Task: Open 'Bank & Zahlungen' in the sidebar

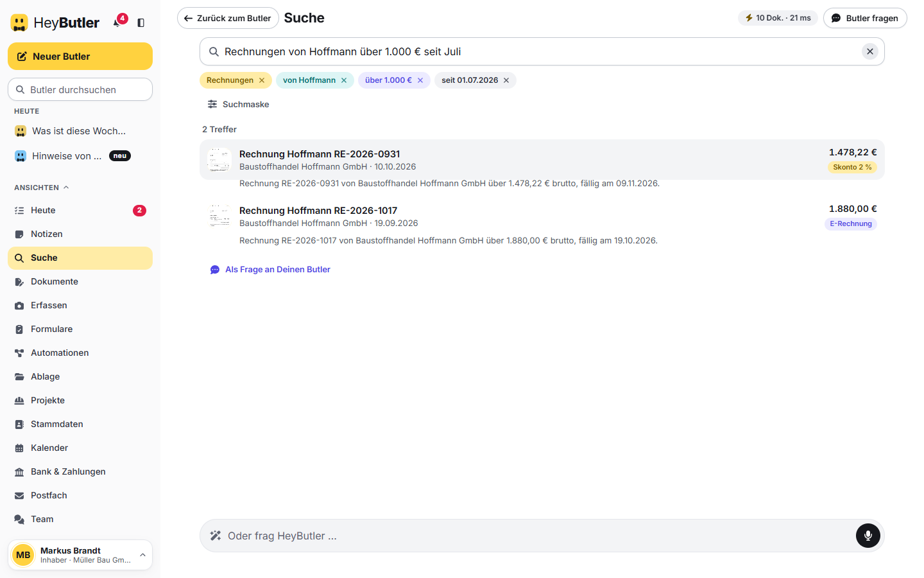Action: (80, 472)
